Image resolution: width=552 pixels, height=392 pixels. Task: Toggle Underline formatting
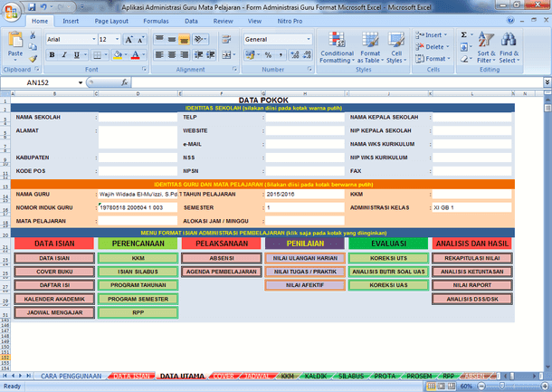point(76,55)
